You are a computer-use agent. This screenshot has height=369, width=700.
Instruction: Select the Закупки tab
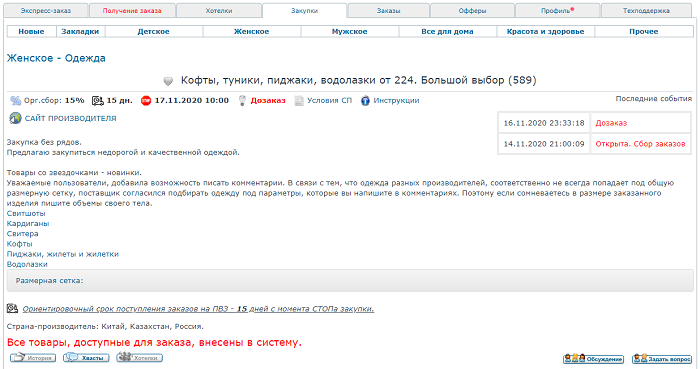click(x=304, y=11)
